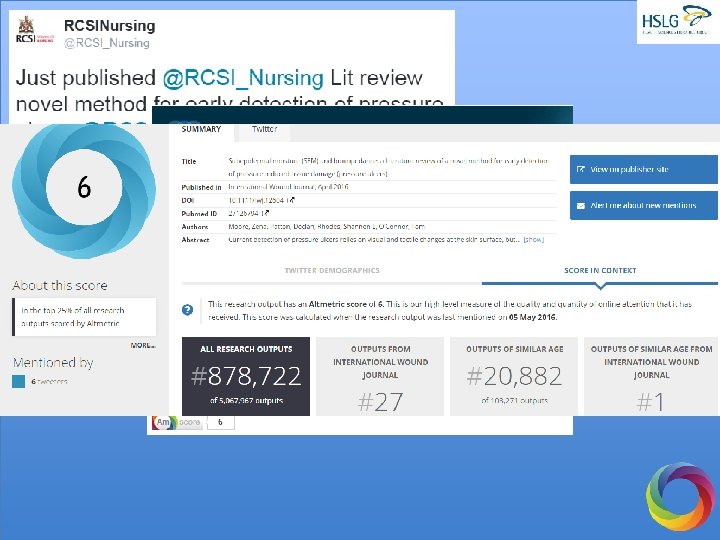Click the score value 6 box beside Am badge

[220, 422]
